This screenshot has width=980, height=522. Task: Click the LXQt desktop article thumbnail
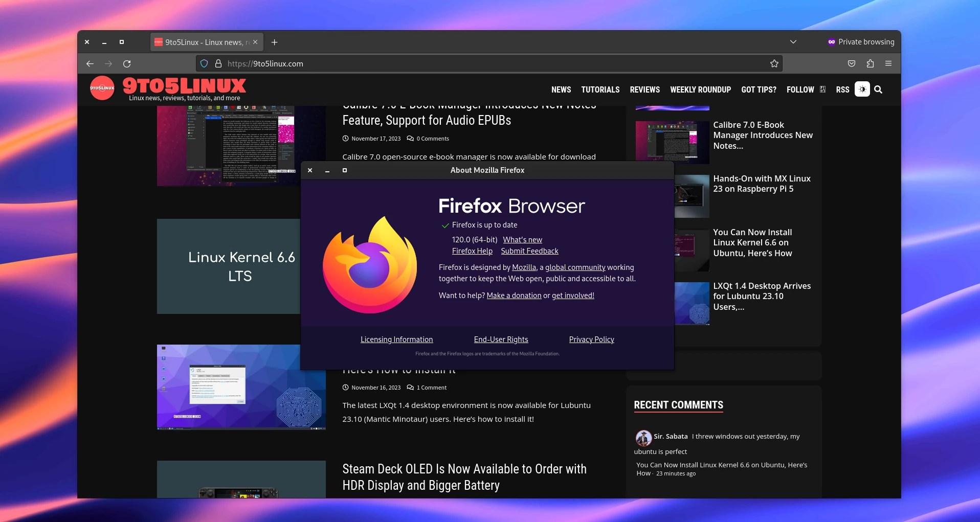[241, 387]
